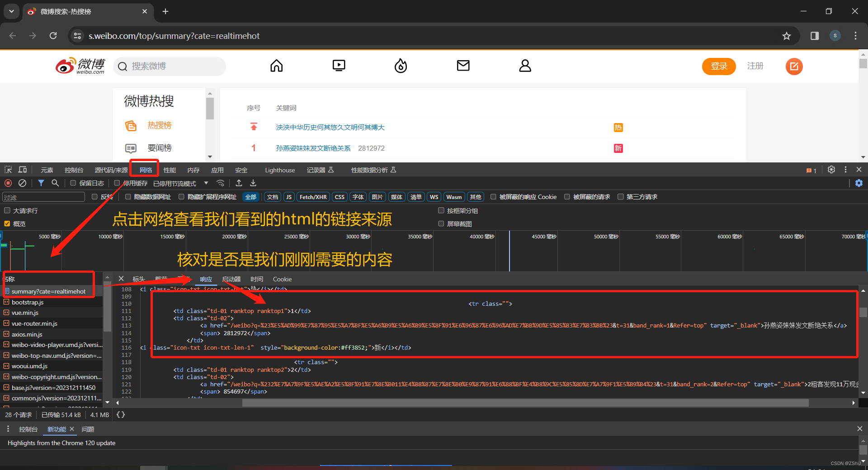The image size is (868, 470).
Task: Open the Cookie detail tab
Action: point(283,279)
